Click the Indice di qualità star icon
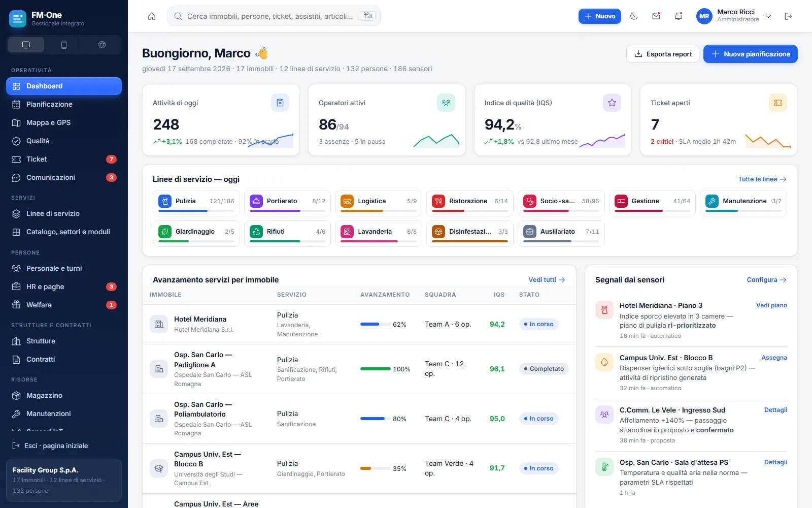Image resolution: width=812 pixels, height=508 pixels. pos(612,103)
